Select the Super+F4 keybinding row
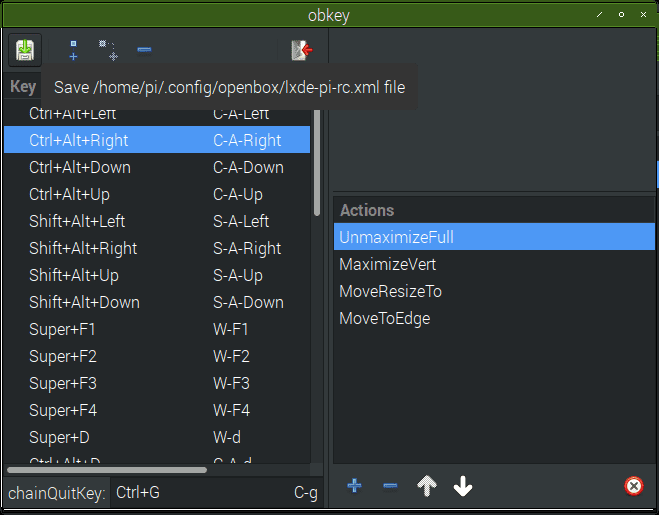 [157, 410]
